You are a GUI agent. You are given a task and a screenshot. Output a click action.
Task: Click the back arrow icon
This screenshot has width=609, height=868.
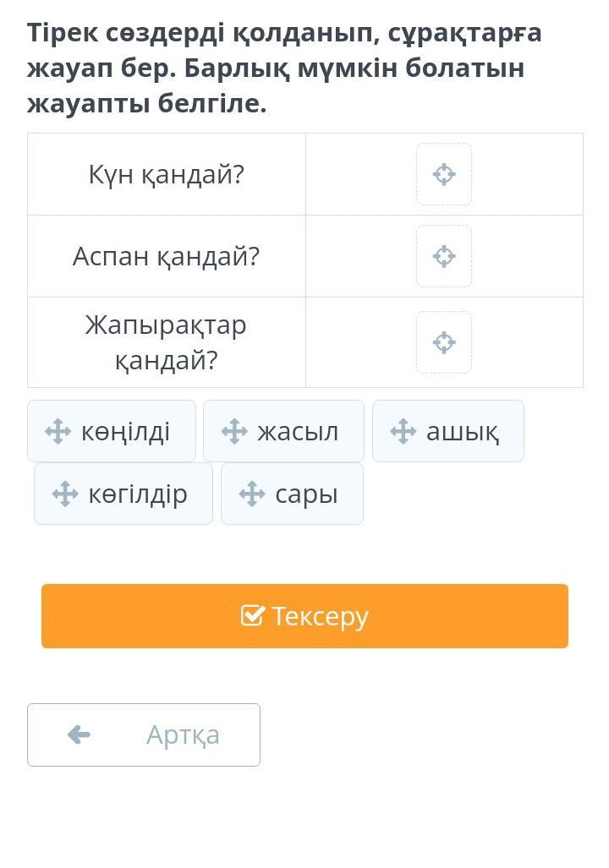[x=79, y=734]
